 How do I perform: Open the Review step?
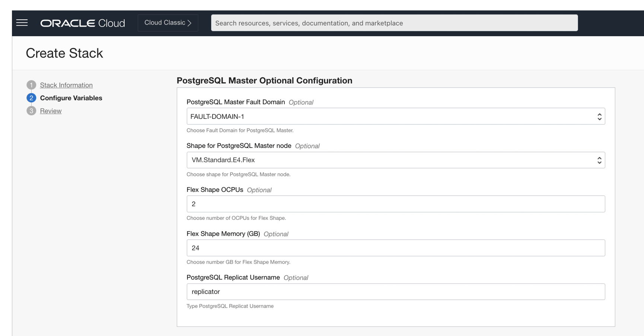click(50, 111)
